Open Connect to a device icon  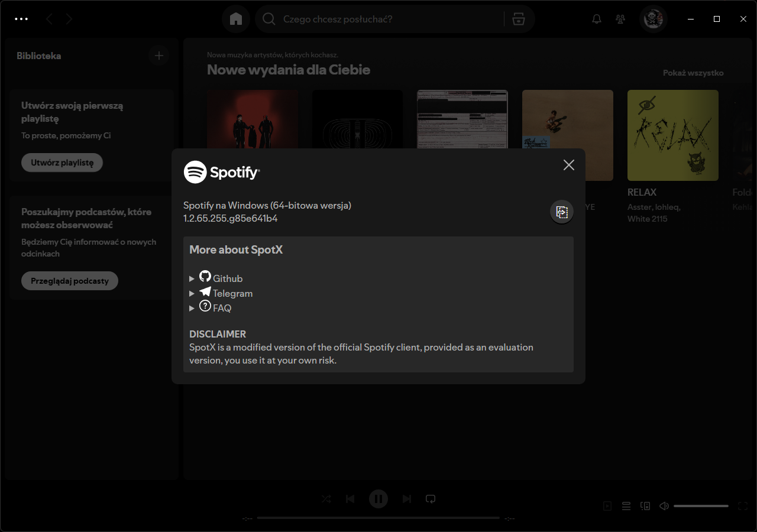tap(645, 506)
